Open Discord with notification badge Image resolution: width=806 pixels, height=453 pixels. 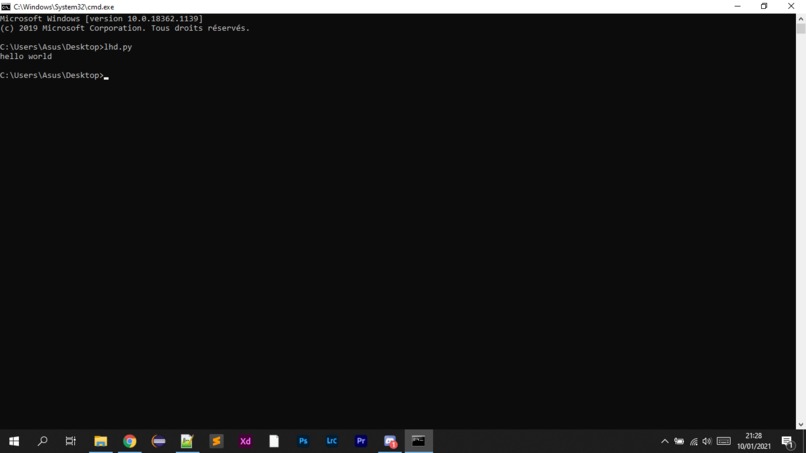[x=390, y=441]
